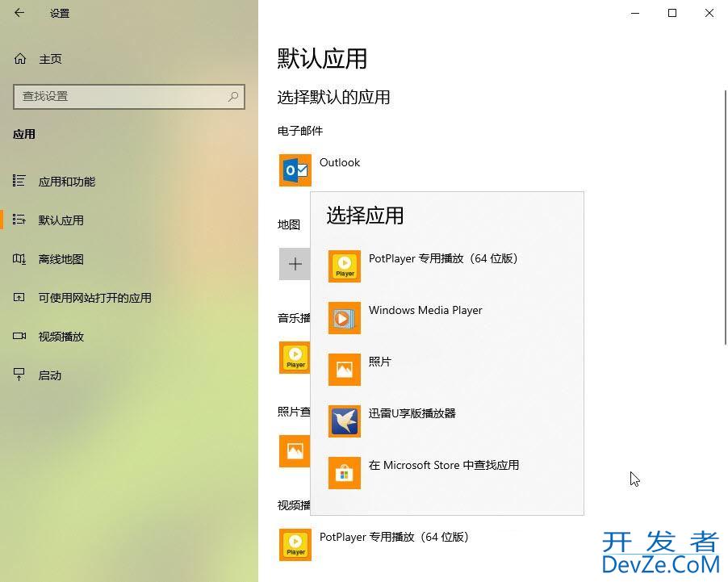728x582 pixels.
Task: Select 默认应用 in the sidebar
Action: point(61,220)
